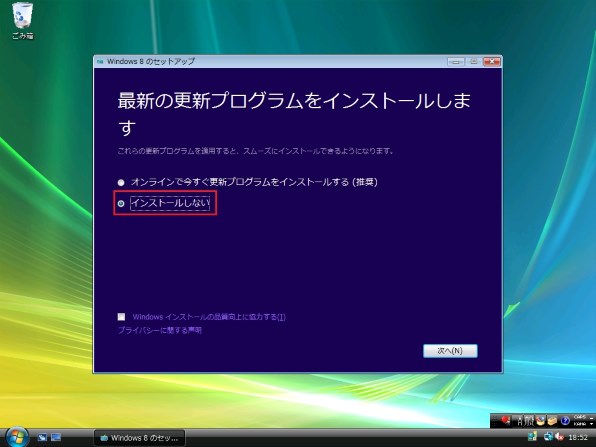Toggle CAPS in the language bar
596x447 pixels.
tap(580, 417)
